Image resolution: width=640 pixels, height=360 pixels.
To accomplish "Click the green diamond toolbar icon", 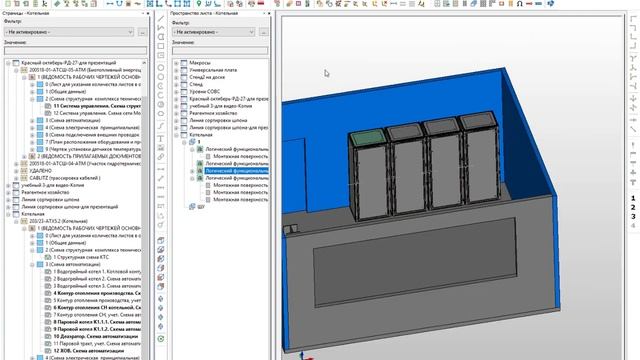I will (57, 4).
